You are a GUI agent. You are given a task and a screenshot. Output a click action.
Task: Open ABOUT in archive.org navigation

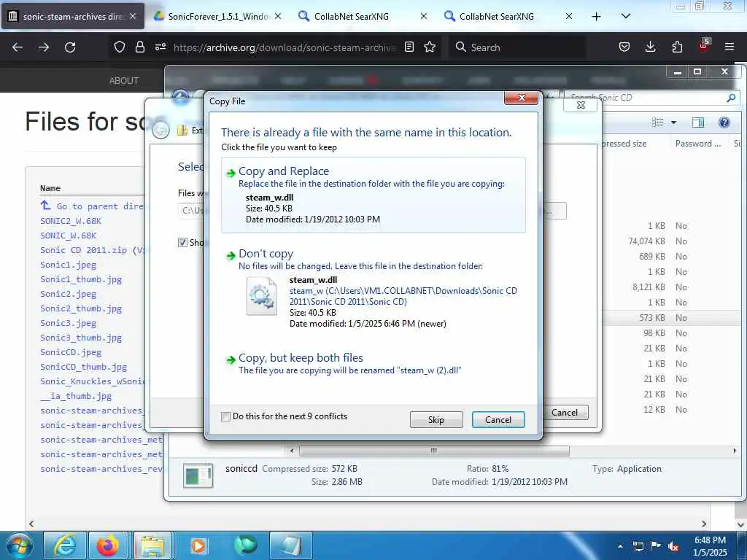tap(124, 80)
